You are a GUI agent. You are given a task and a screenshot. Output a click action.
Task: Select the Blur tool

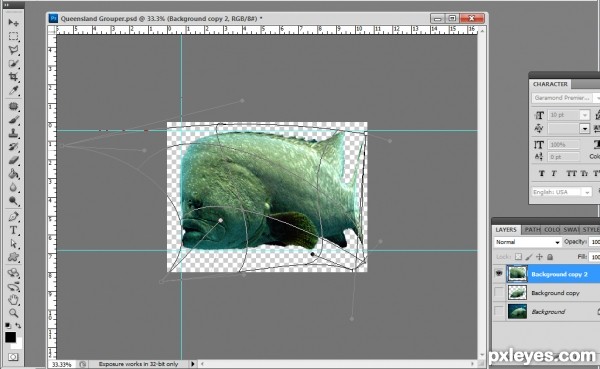[x=13, y=188]
